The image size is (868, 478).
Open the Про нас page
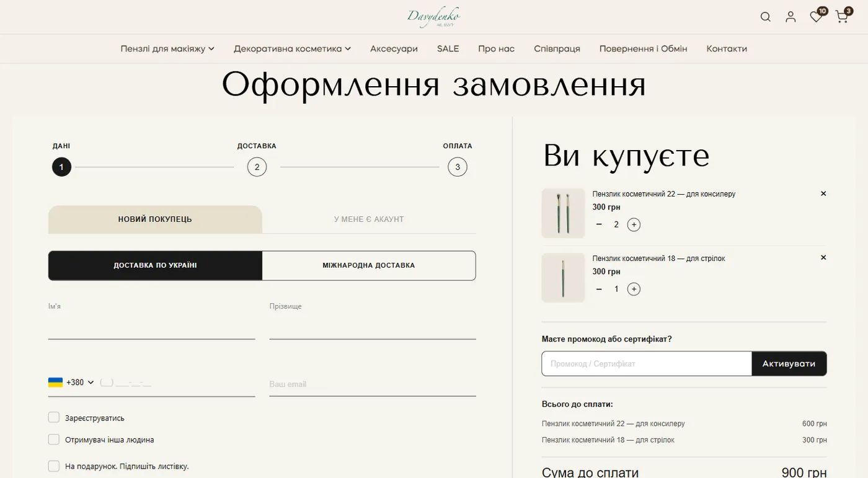pos(496,48)
